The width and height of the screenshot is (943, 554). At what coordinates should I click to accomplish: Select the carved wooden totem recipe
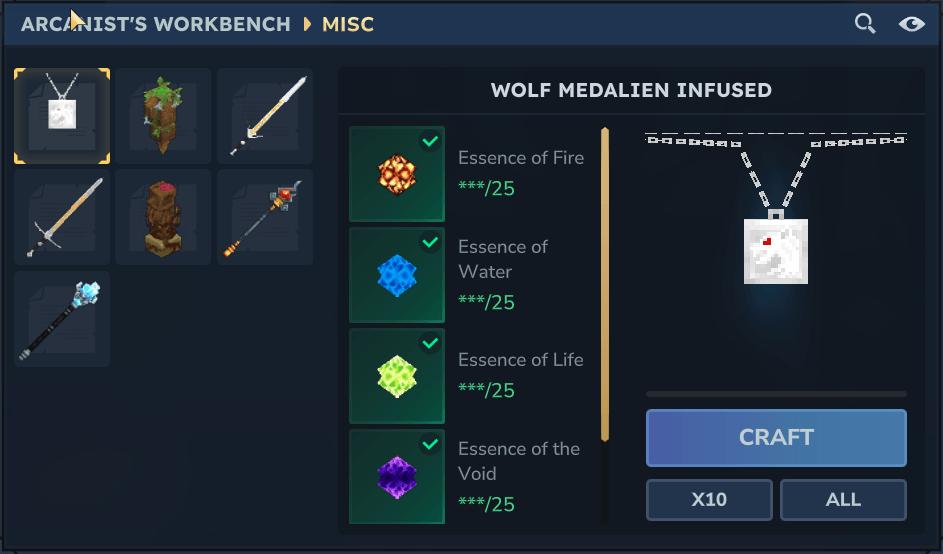tap(163, 217)
